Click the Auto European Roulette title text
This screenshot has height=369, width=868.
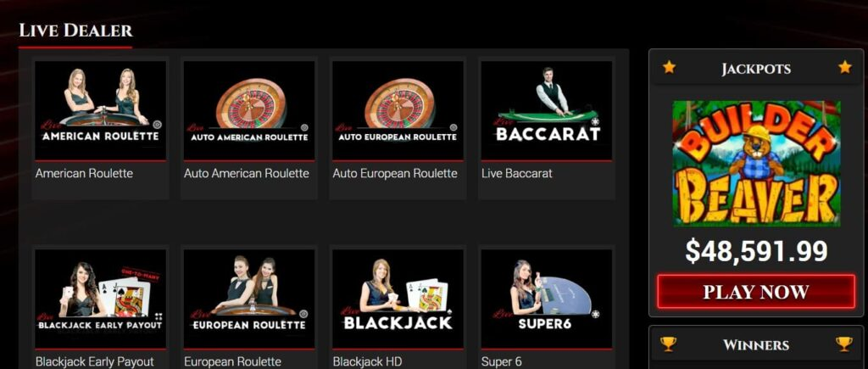[x=395, y=173]
